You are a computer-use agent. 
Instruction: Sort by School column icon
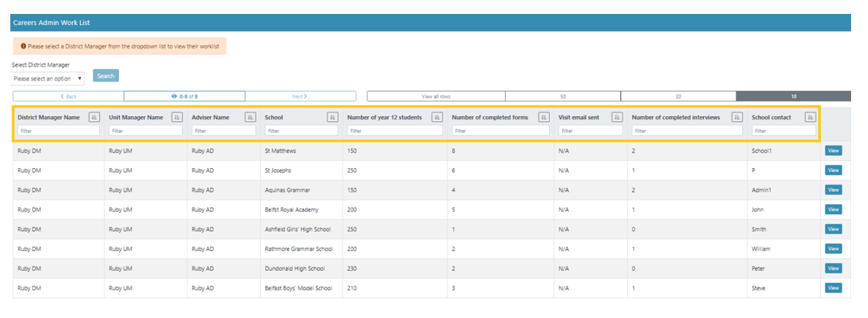coord(333,118)
